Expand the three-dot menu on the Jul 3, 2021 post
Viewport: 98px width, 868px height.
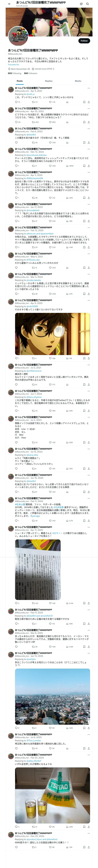click(x=89, y=365)
